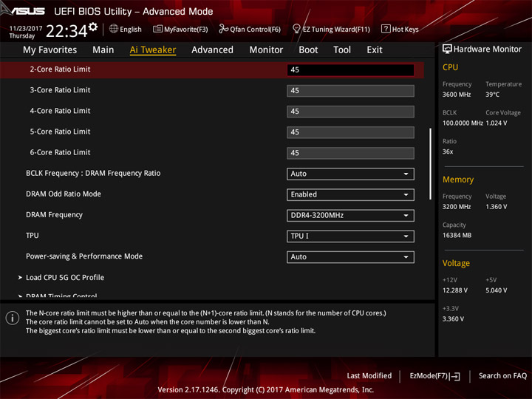Open MyFavorite(F3) list icon
532x399 pixels.
pyautogui.click(x=157, y=29)
